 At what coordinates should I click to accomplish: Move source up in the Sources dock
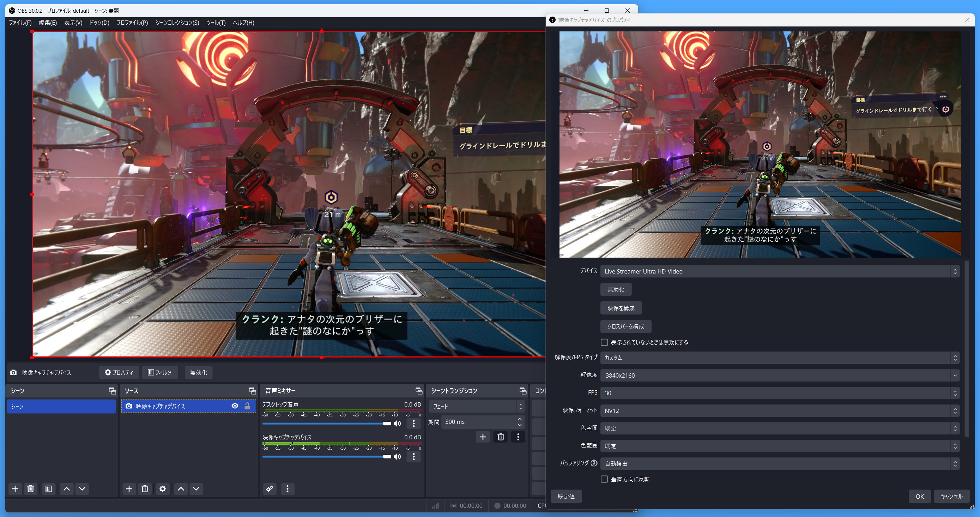tap(181, 489)
